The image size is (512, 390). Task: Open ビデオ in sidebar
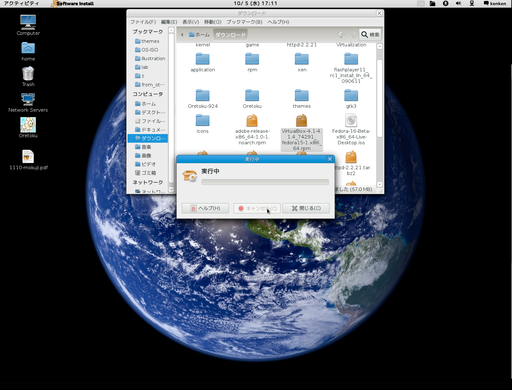(146, 164)
